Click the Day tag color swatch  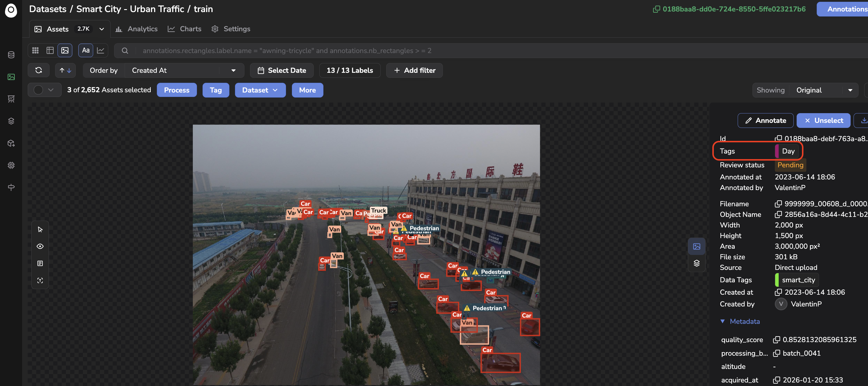(x=777, y=151)
